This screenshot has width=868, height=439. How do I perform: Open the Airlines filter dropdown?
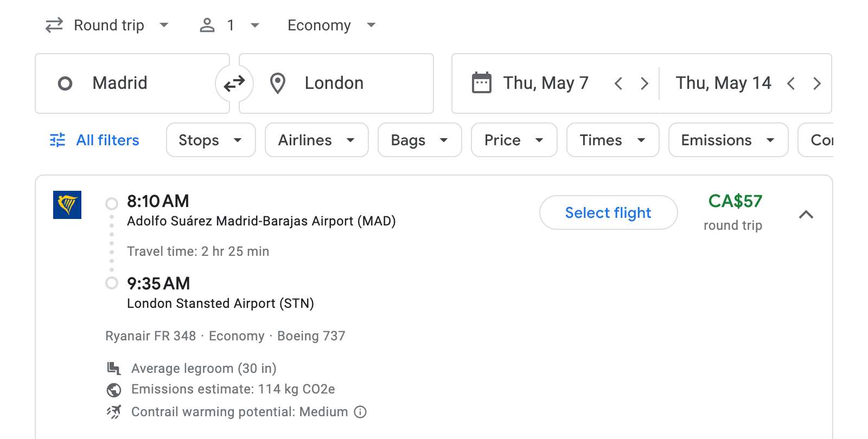click(x=316, y=140)
